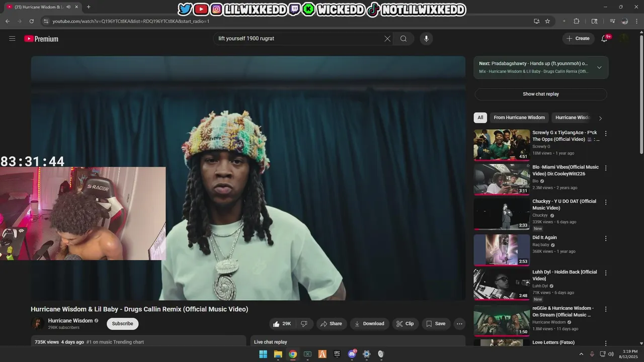Open more actions ellipsis under video

(x=459, y=324)
